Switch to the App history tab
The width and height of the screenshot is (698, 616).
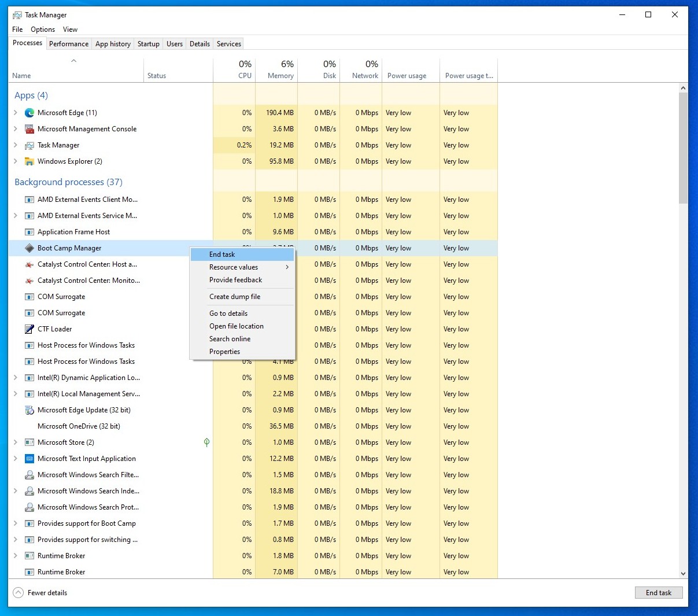click(x=113, y=44)
